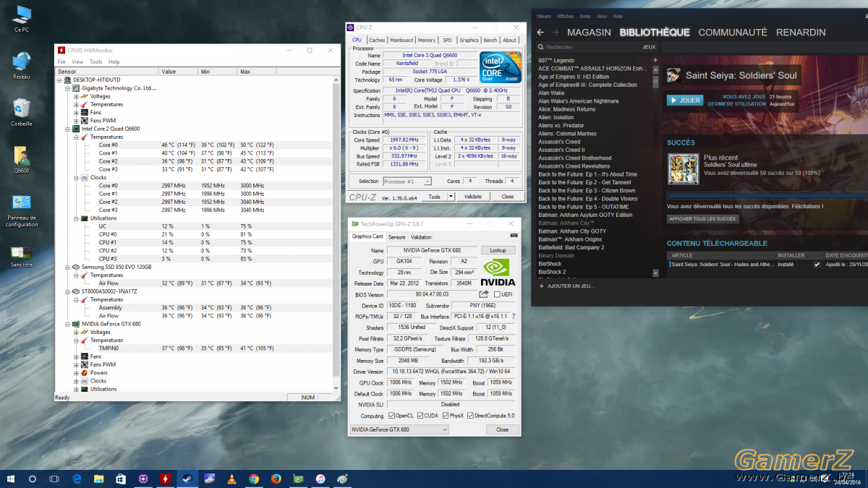
Task: Switch to the Mainboard tab in CPU-Z
Action: pos(401,40)
